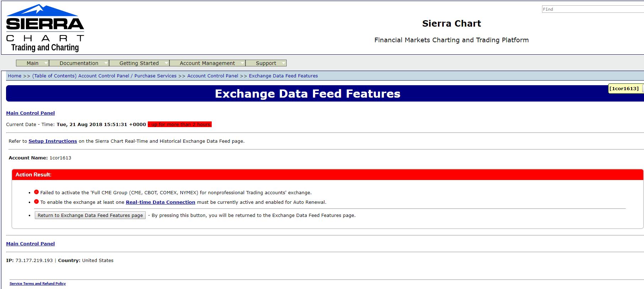Open the Account Management menu
Screen dimensions: 644x289
pos(207,63)
